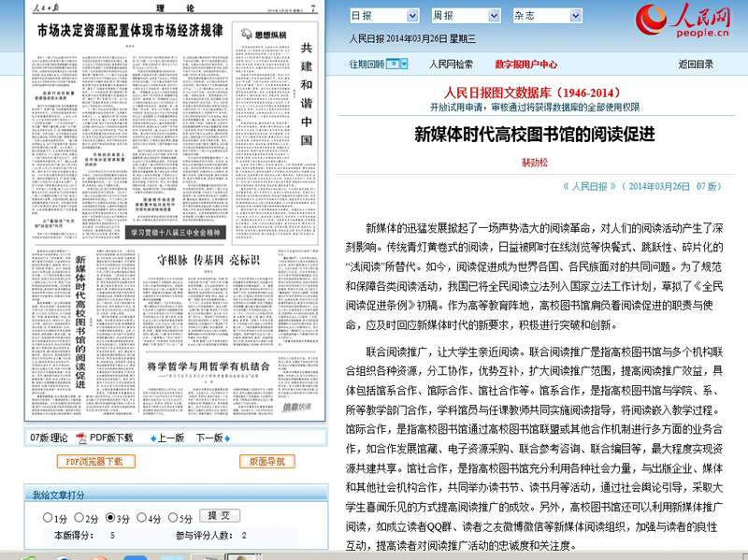
Task: Click the PDF file icon beside PDF版下载
Action: pos(81,438)
